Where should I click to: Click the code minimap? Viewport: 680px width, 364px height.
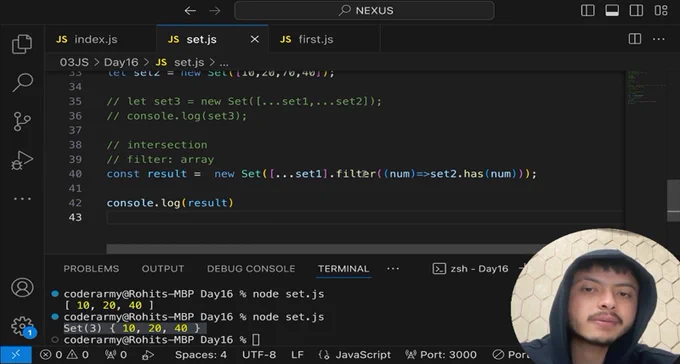[646, 87]
